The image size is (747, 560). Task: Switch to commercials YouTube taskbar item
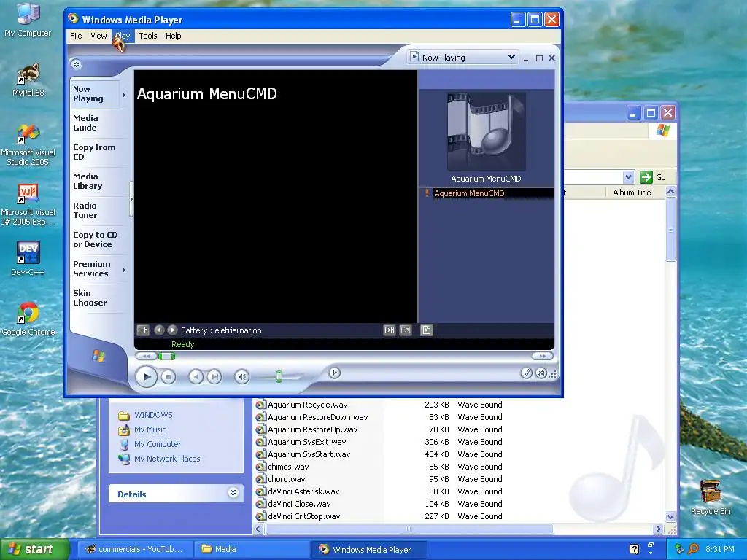(134, 549)
